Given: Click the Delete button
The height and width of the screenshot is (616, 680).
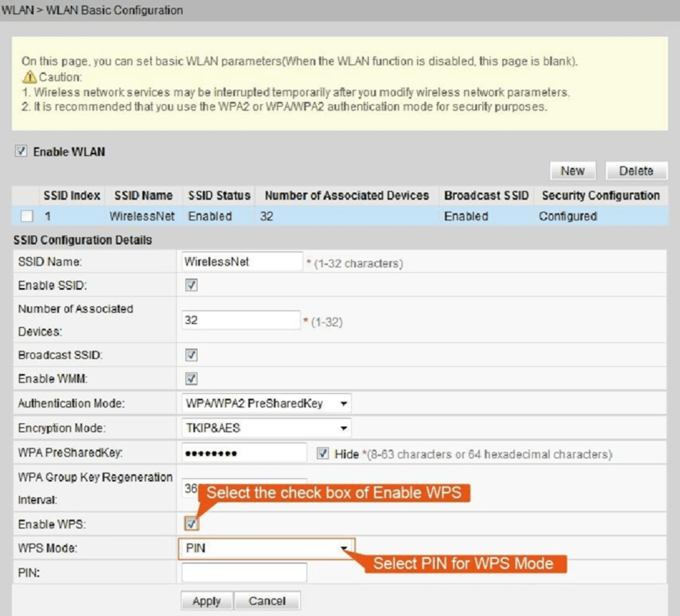Looking at the screenshot, I should click(636, 171).
